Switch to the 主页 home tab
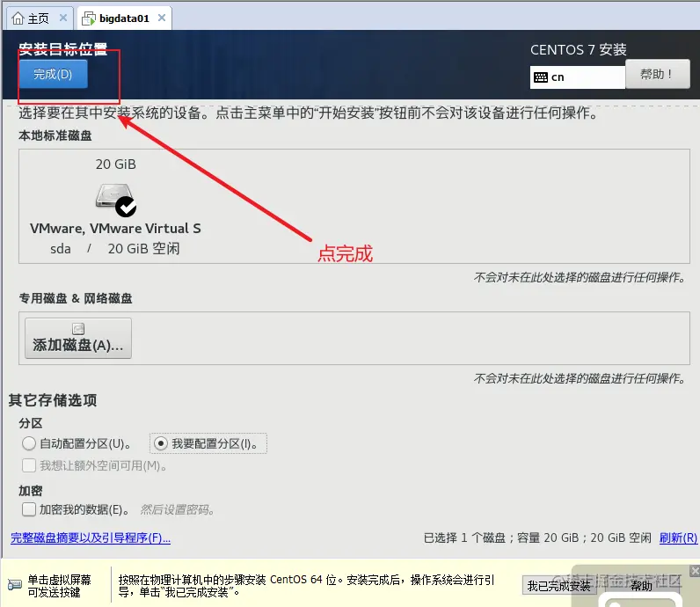700x607 pixels. click(38, 18)
